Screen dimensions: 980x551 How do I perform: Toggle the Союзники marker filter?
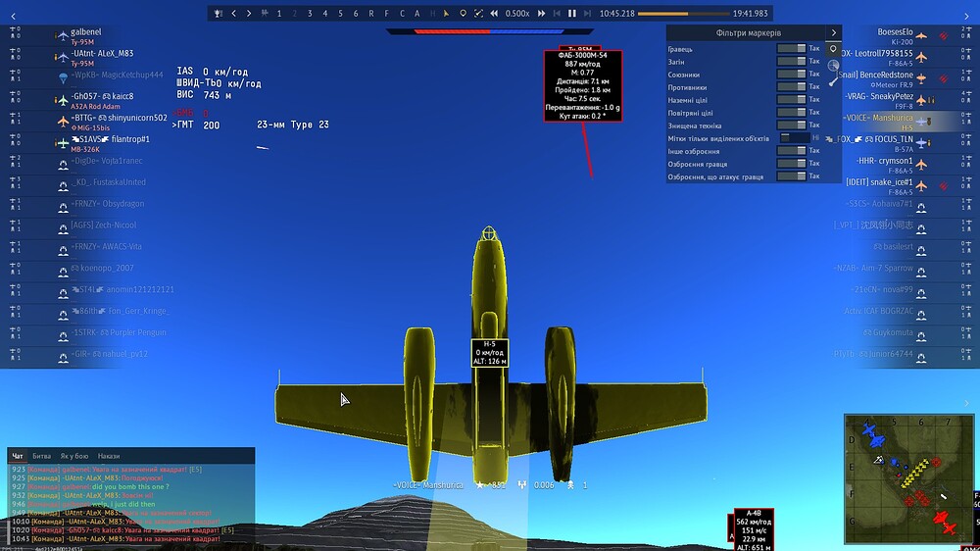point(791,74)
